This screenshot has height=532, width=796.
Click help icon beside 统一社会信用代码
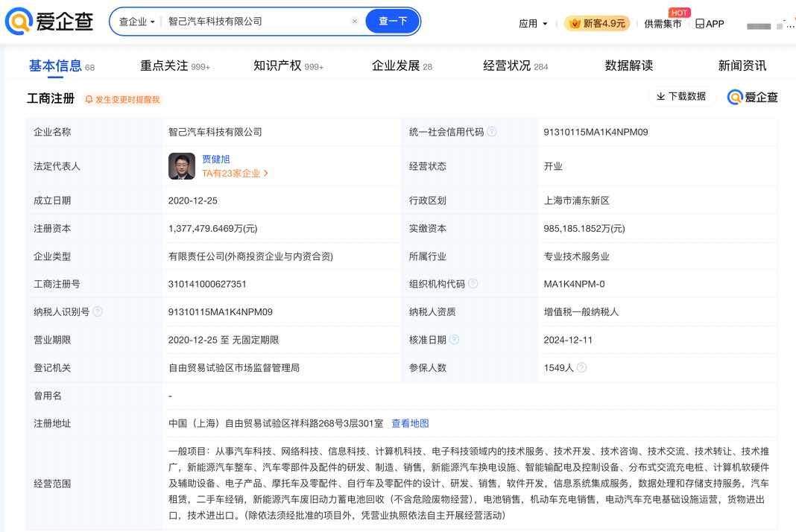tap(492, 132)
